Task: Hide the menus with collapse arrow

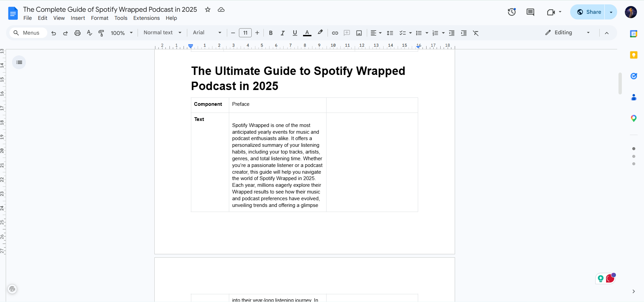Action: (x=607, y=33)
